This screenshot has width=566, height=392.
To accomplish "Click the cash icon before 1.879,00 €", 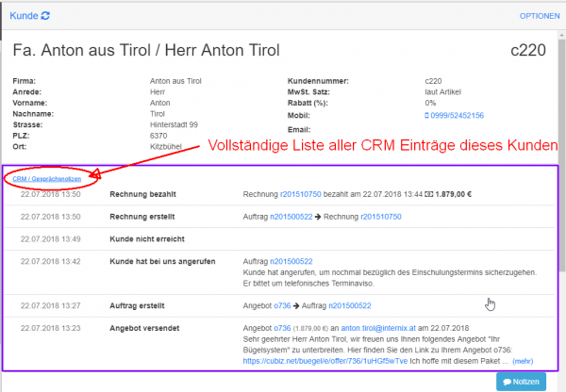I will (429, 194).
